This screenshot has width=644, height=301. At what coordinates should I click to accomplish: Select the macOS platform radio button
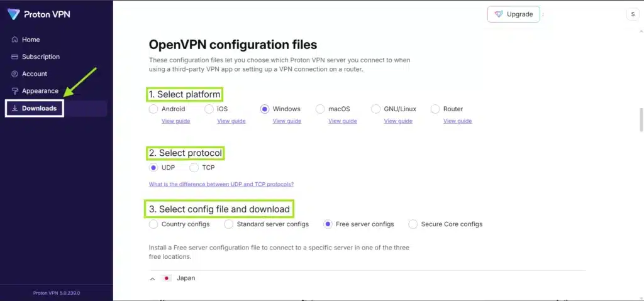click(x=320, y=109)
